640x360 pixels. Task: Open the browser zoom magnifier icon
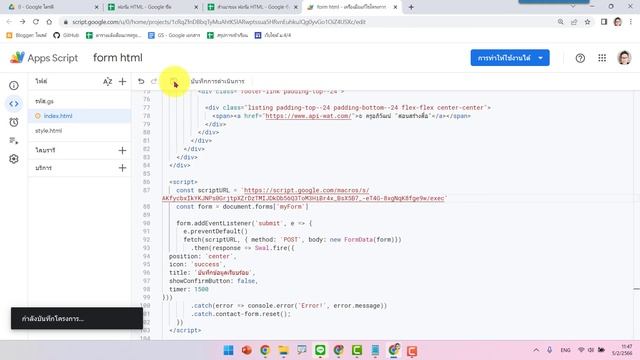tap(560, 22)
